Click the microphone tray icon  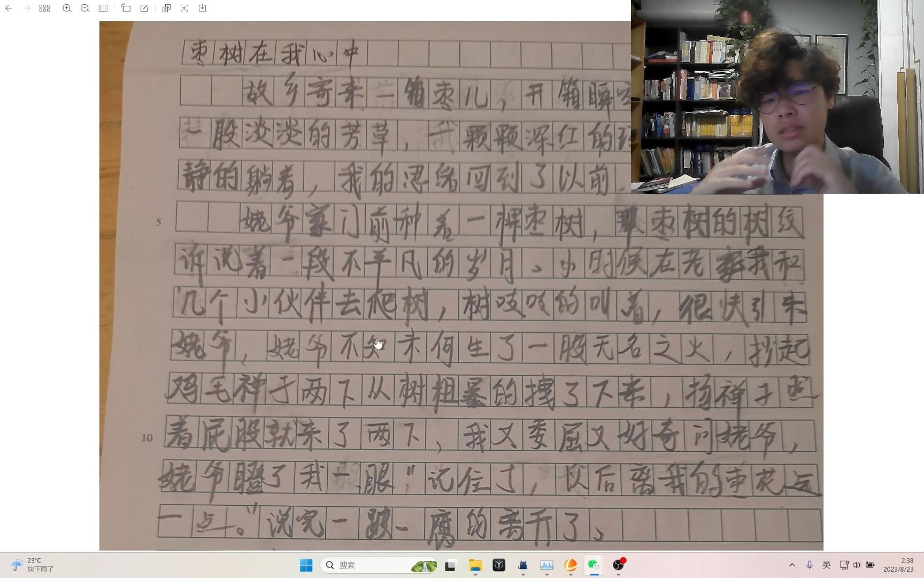pos(810,565)
